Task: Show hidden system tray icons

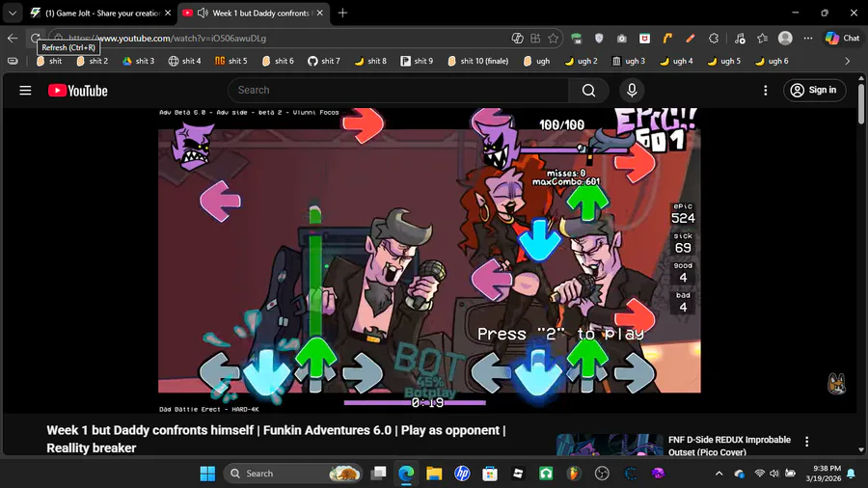Action: 719,474
